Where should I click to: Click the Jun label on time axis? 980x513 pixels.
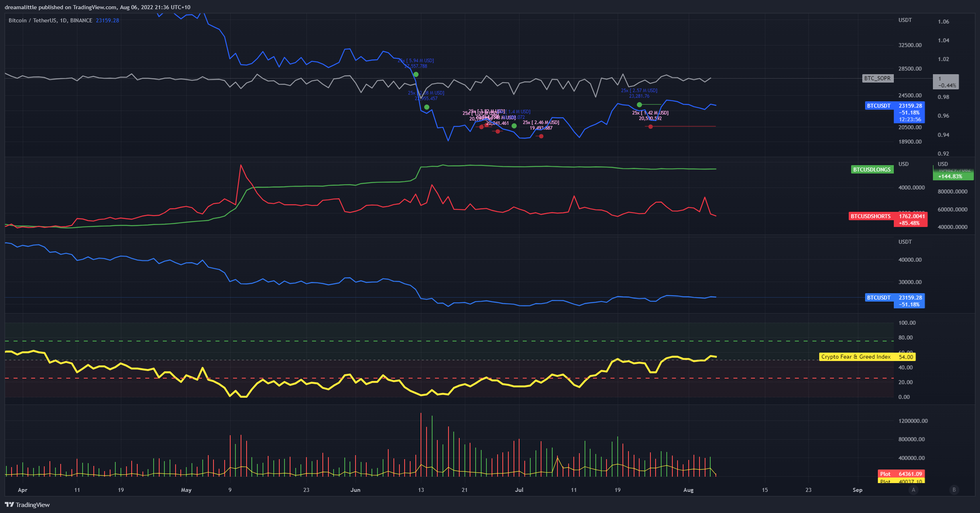pyautogui.click(x=356, y=490)
